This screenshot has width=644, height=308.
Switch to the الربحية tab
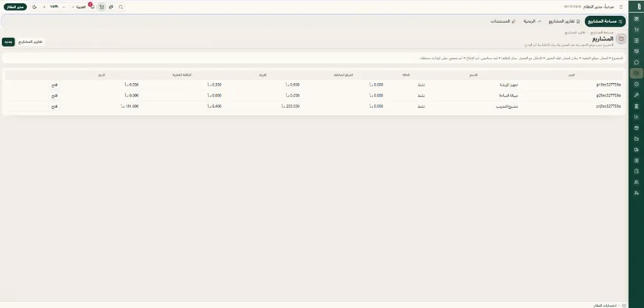point(532,21)
